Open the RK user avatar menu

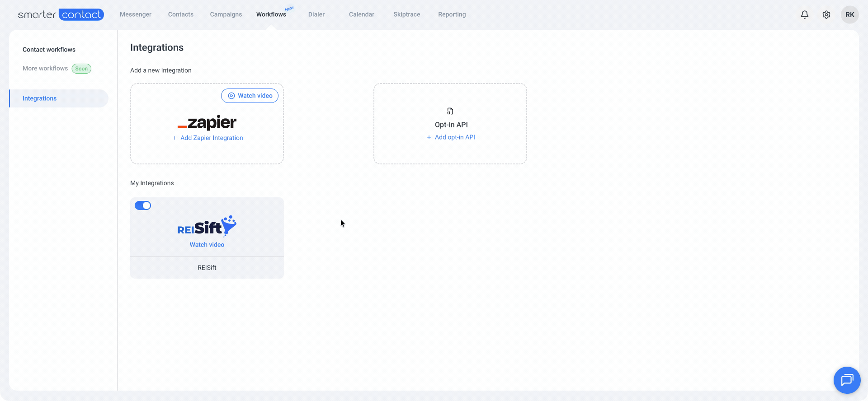point(850,14)
